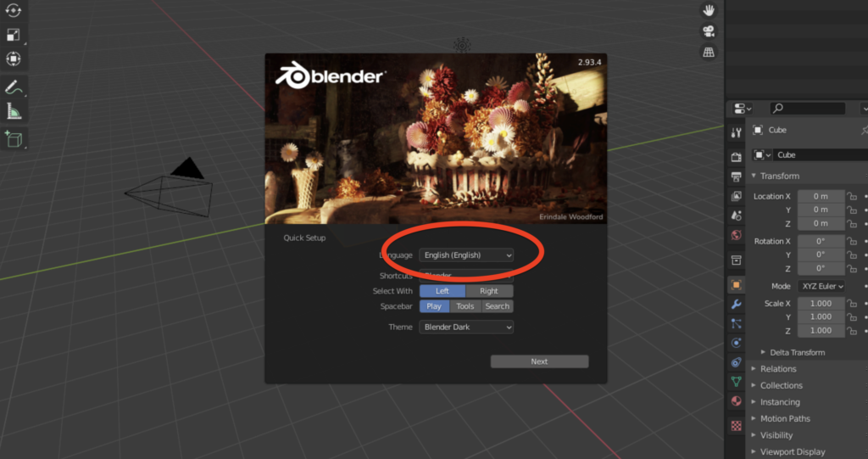Select the Rotate tool in the toolbar
868x459 pixels.
pos(14,10)
